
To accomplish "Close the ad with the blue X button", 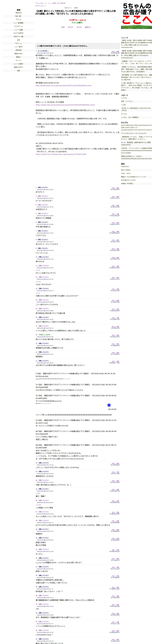I will click(x=109, y=405).
